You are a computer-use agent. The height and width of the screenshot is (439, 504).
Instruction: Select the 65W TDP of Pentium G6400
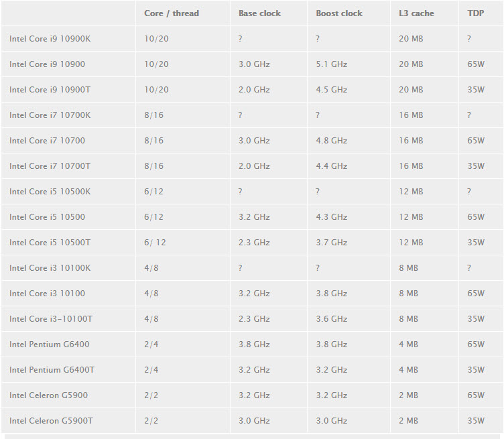tap(476, 344)
